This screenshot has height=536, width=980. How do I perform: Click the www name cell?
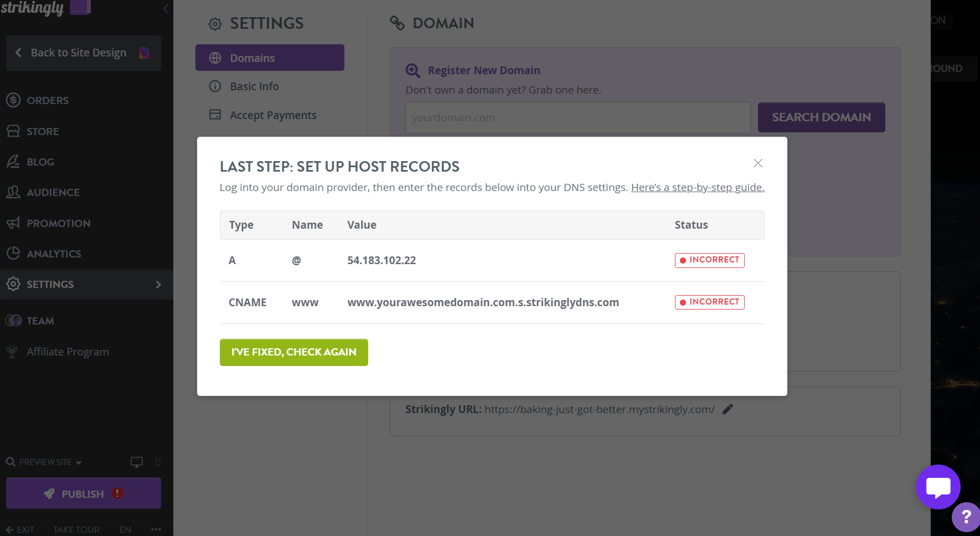[305, 303]
